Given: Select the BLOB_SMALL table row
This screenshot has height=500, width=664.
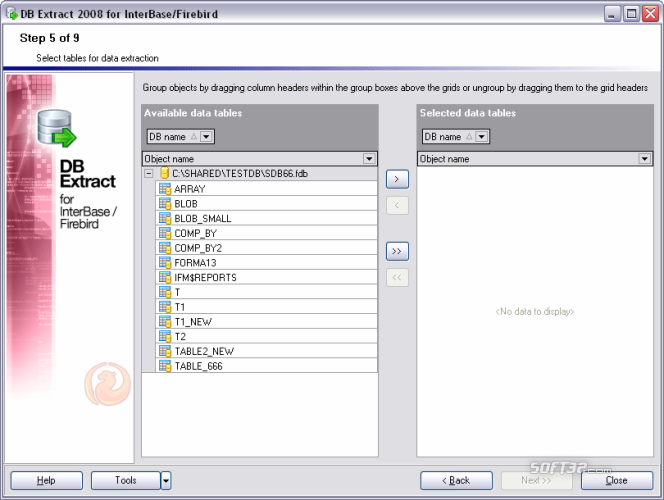Looking at the screenshot, I should coord(266,218).
